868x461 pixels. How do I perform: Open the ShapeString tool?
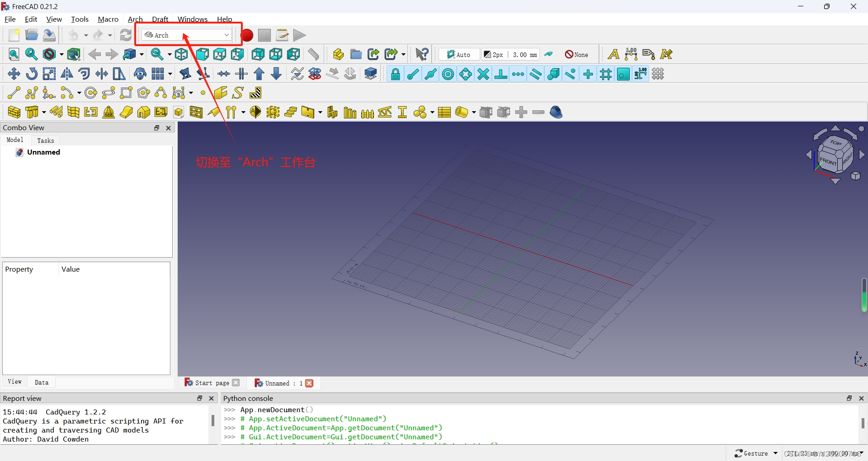237,93
